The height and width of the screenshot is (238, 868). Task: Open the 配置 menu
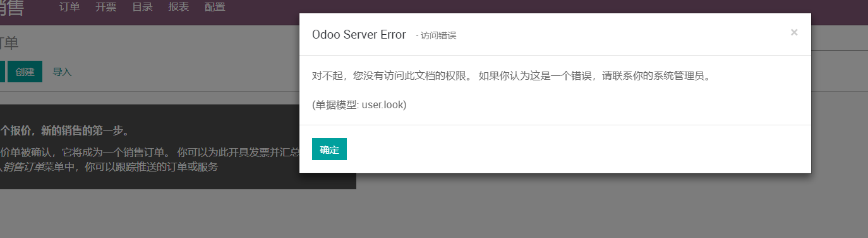215,8
